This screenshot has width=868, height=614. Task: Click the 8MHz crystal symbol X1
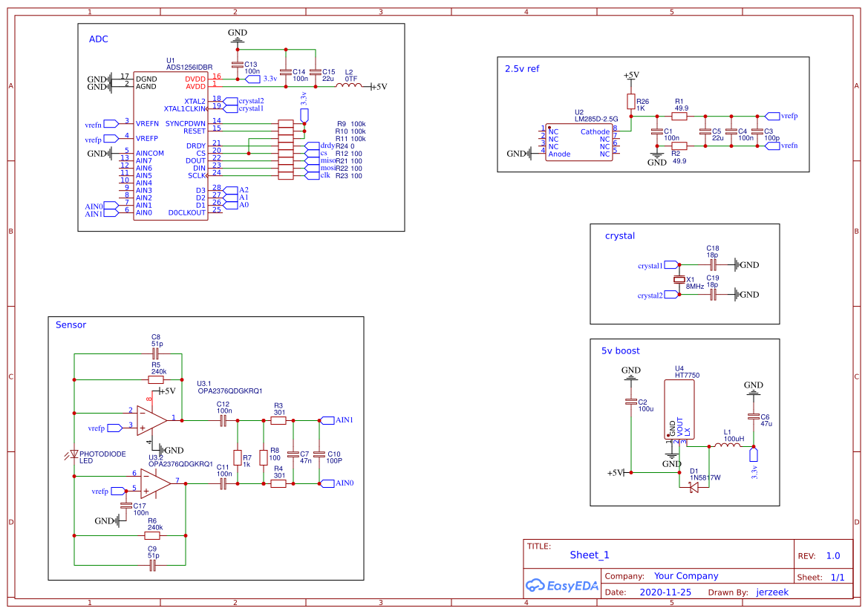[680, 279]
